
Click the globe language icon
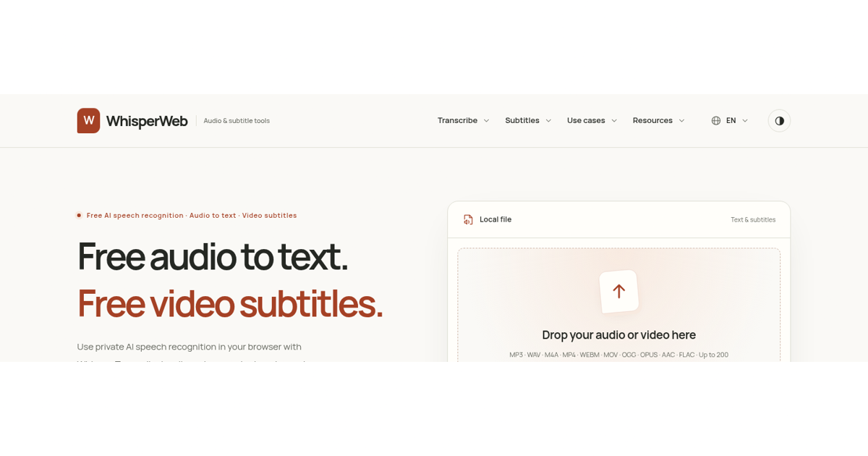point(716,121)
